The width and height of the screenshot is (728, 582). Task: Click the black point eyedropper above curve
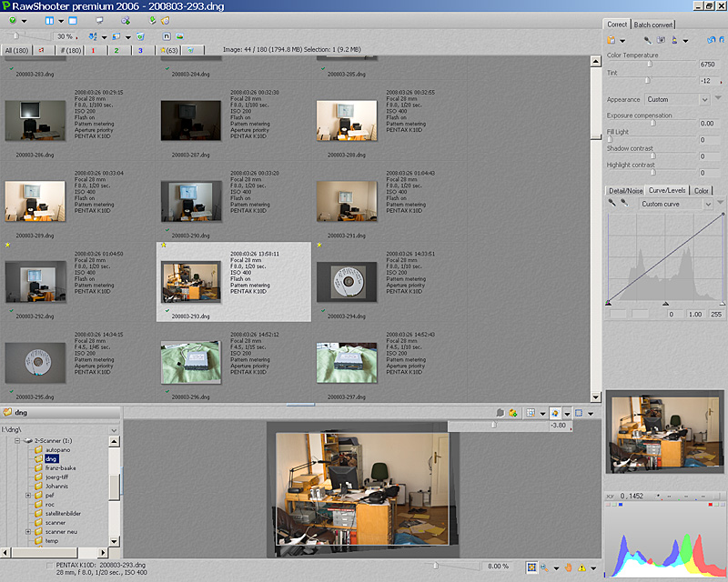pos(612,204)
